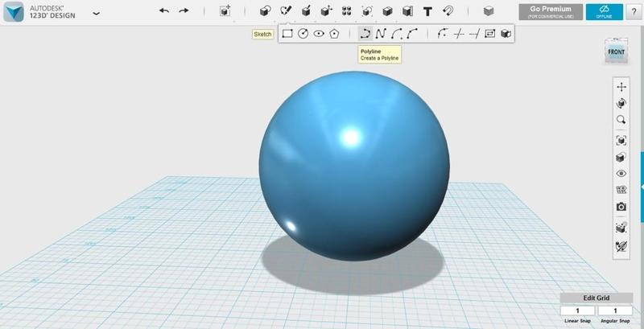644x329 pixels.
Task: Click the Fit to view icon
Action: pos(621,141)
